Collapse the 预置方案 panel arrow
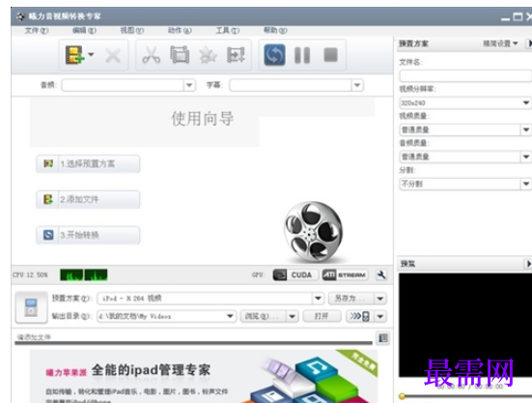The width and height of the screenshot is (532, 403). click(x=529, y=43)
